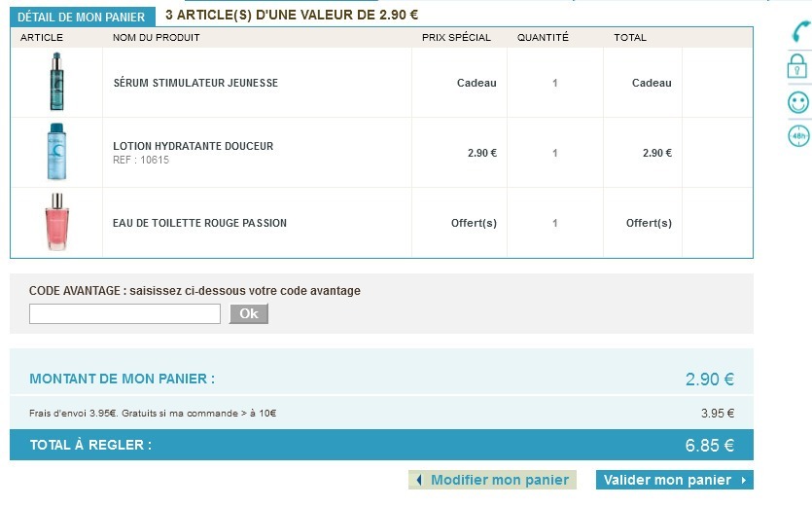Click the quantity value for Lotion Hydratante Douceur
This screenshot has height=507, width=812.
555,153
